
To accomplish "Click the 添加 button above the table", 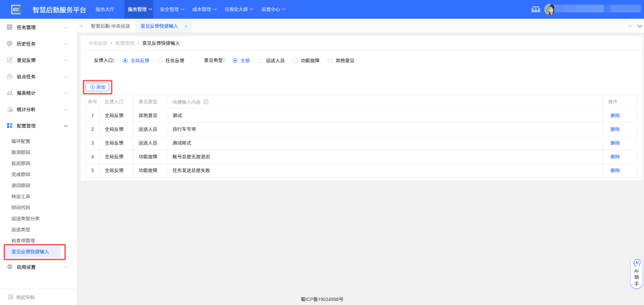I will click(97, 87).
